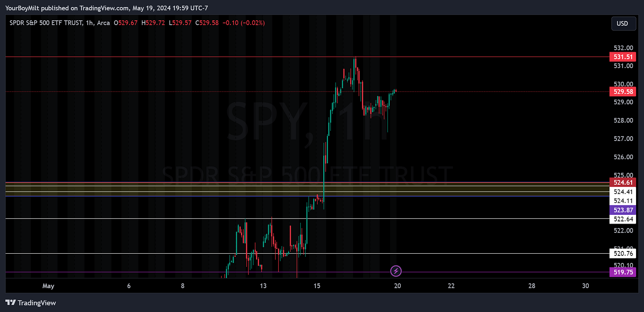
Task: Click the 522.64 price level label
Action: (623, 219)
